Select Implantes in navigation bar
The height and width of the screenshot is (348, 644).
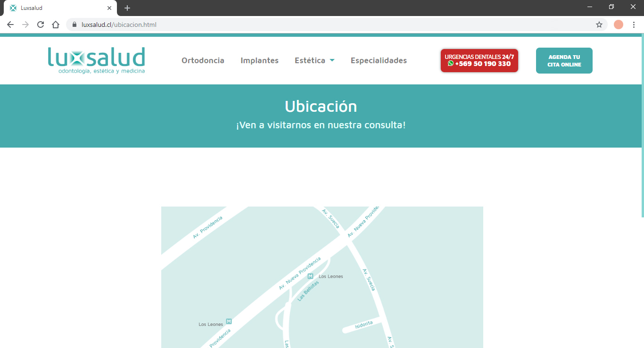tap(259, 60)
